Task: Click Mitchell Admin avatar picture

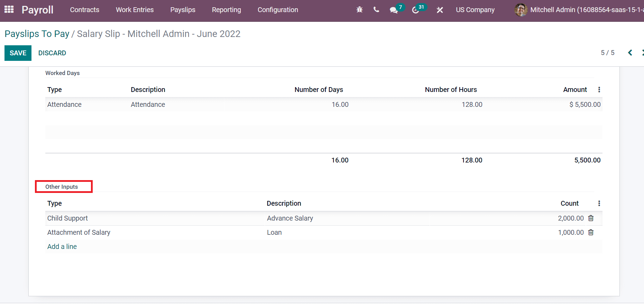Action: click(x=521, y=10)
